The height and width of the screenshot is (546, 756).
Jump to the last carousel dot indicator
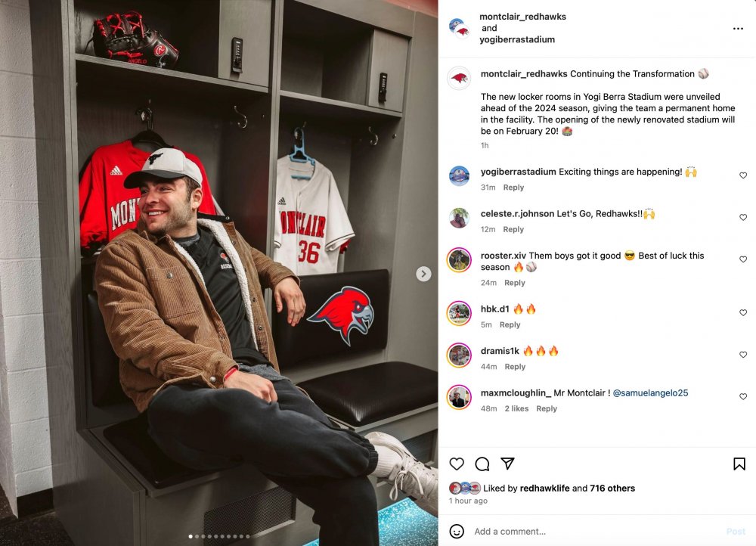(x=248, y=536)
